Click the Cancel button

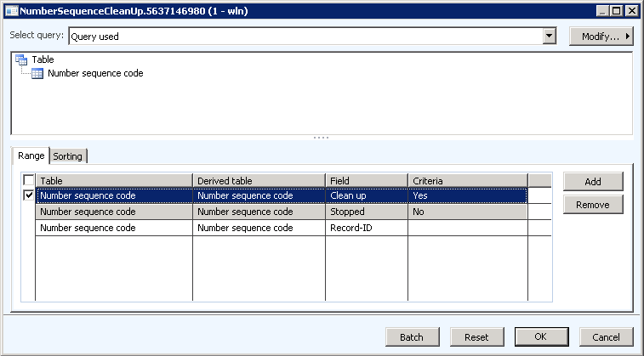click(606, 337)
